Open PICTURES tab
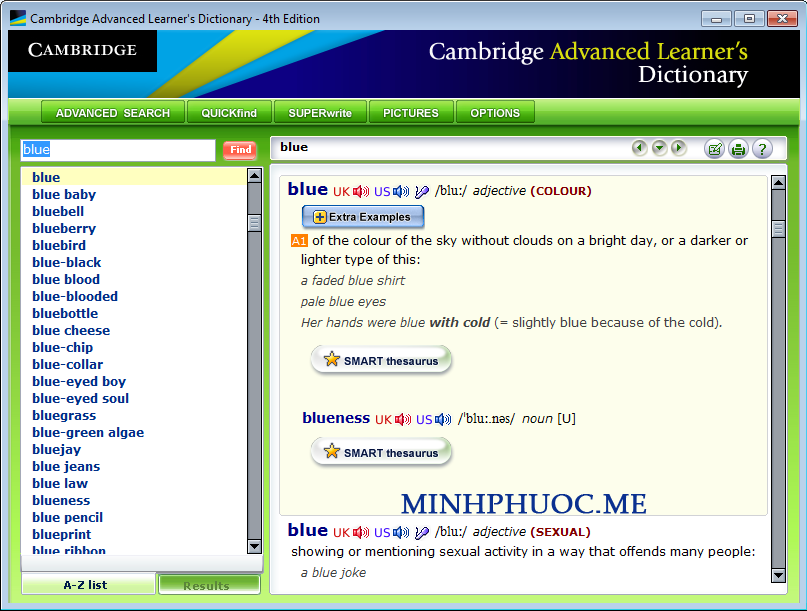 (x=411, y=113)
